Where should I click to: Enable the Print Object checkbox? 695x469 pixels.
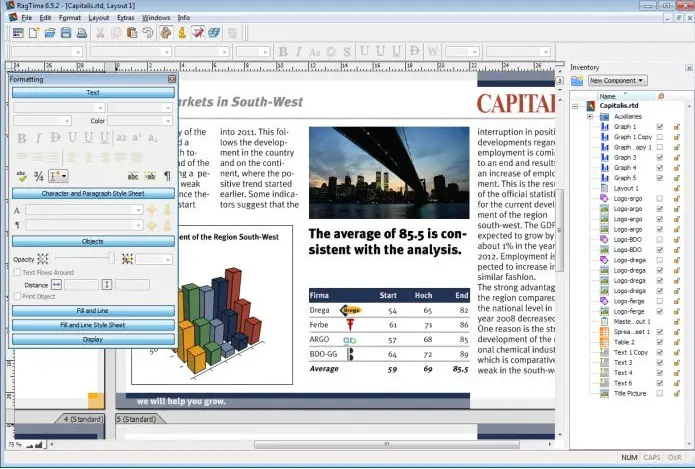point(18,296)
